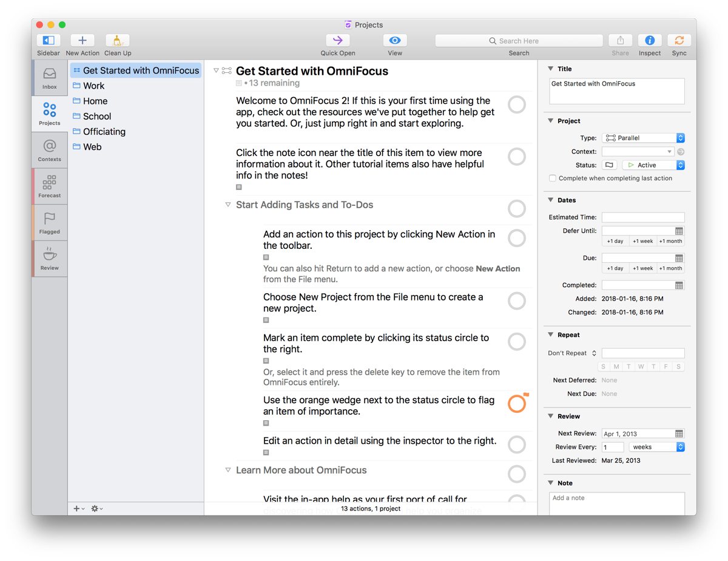Click the project note icon beside 13 remaining
This screenshot has height=561, width=728.
(239, 83)
